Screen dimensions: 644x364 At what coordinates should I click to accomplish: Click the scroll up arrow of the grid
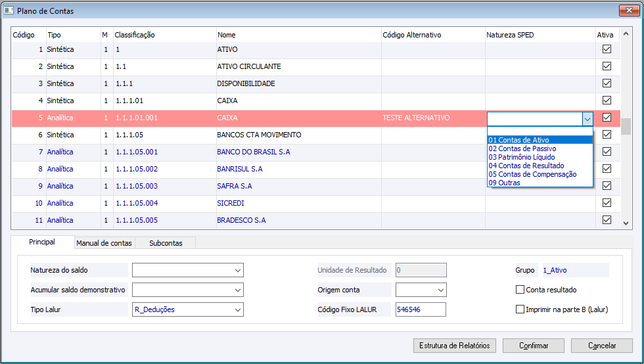(626, 34)
